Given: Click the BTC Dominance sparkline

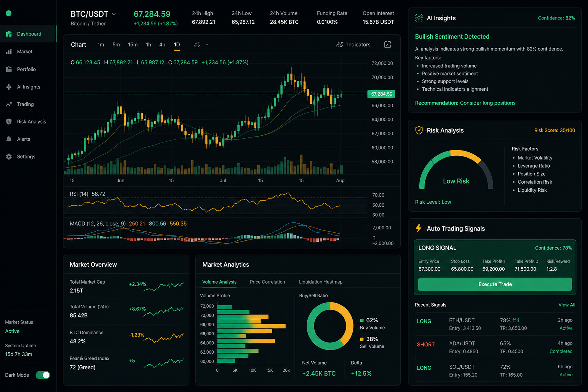Looking at the screenshot, I should 164,337.
